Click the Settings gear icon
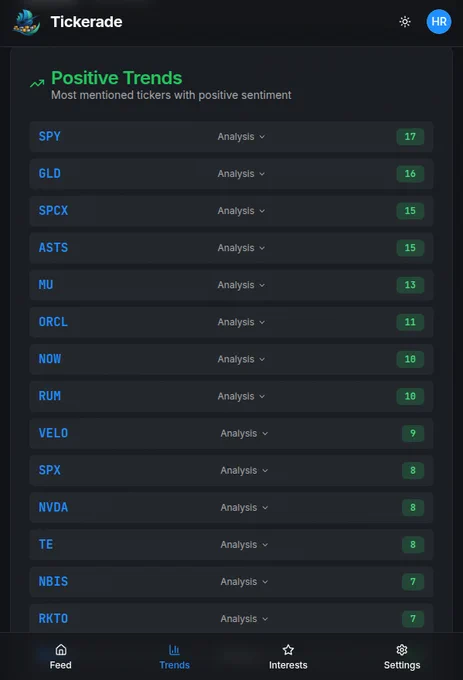This screenshot has height=680, width=463. 402,649
